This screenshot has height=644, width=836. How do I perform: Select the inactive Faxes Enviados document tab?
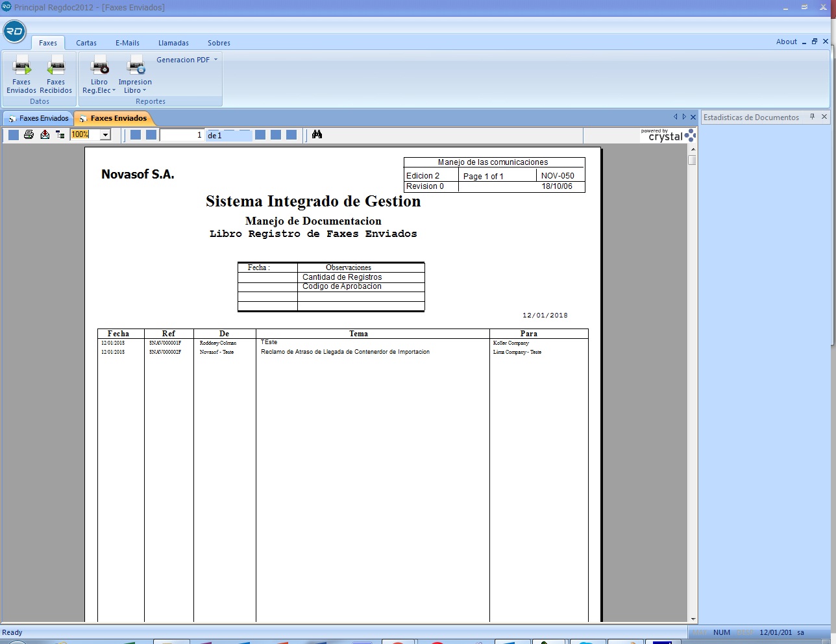coord(38,118)
